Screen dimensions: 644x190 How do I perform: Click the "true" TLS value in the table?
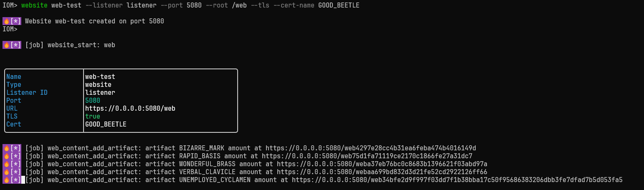click(x=93, y=117)
